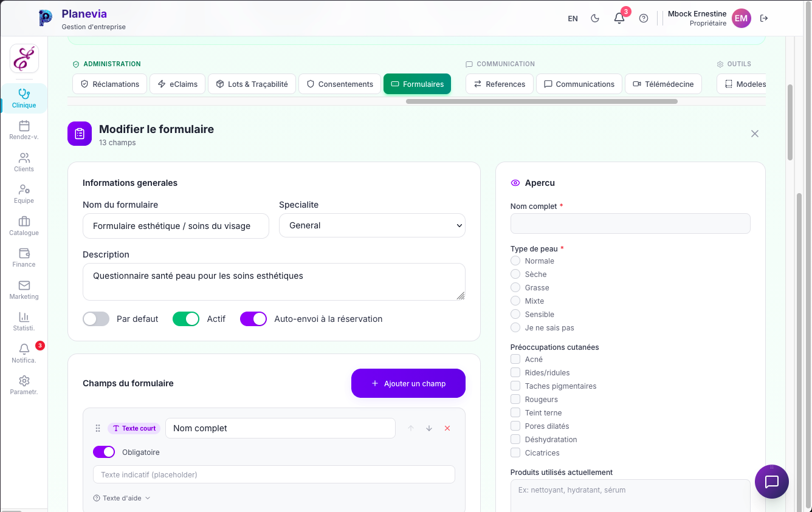Open Marketing envelope in sidebar
This screenshot has height=512, width=812.
24,290
